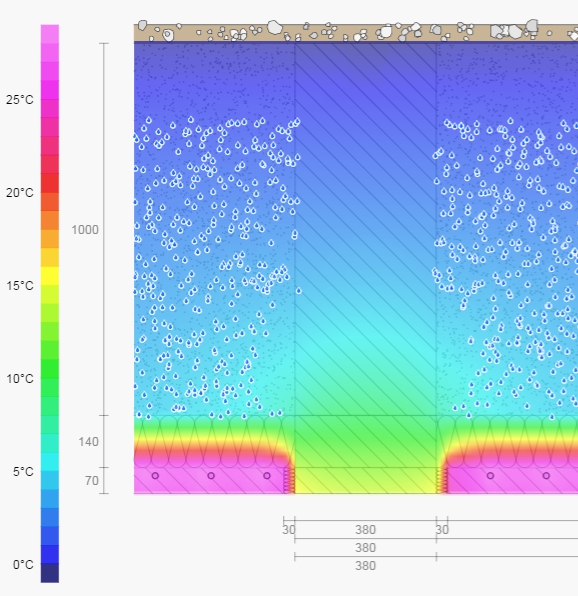The image size is (578, 596).
Task: Click the yellow area beneath central beam
Action: 365,481
